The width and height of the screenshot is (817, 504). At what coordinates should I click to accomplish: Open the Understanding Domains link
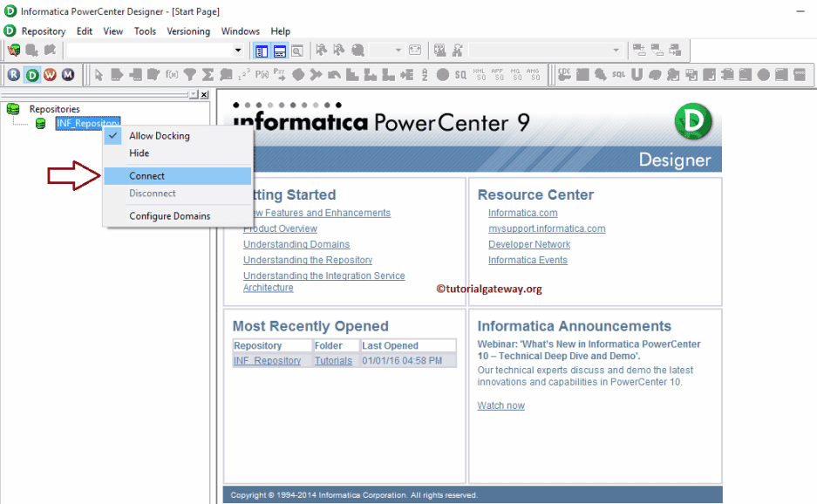pos(296,244)
